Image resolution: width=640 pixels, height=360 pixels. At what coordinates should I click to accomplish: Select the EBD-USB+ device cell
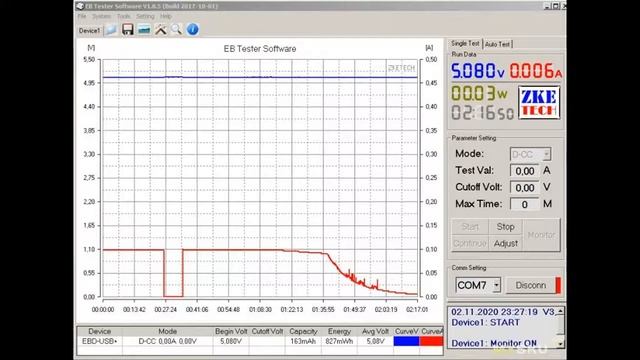(x=100, y=341)
